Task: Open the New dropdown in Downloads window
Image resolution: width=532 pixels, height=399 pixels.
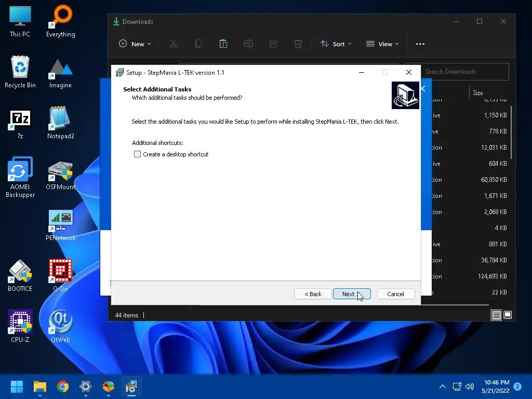Action: tap(135, 44)
